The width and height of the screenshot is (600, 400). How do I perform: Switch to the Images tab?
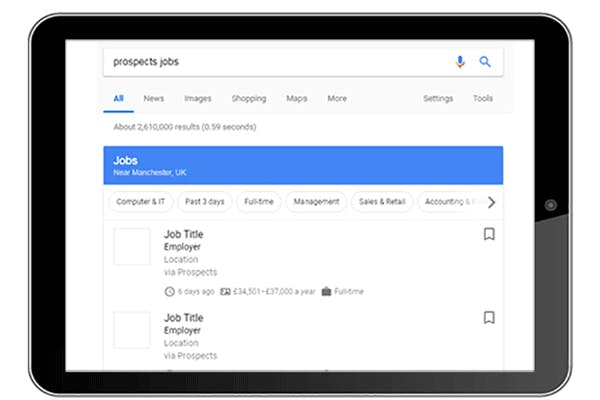198,99
